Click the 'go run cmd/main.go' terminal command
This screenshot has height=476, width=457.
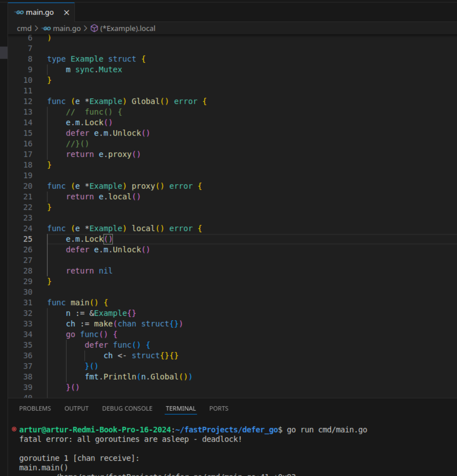[327, 430]
